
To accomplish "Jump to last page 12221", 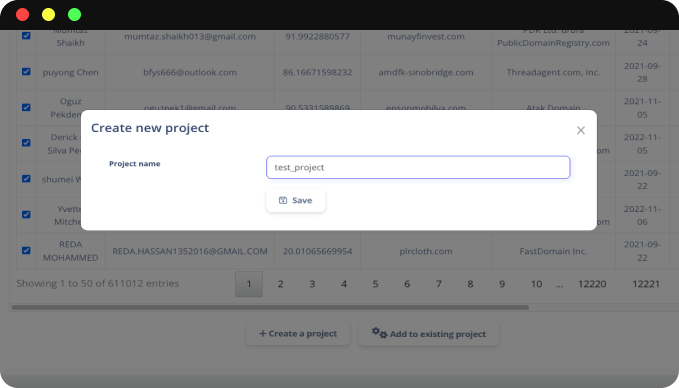I will pos(646,284).
